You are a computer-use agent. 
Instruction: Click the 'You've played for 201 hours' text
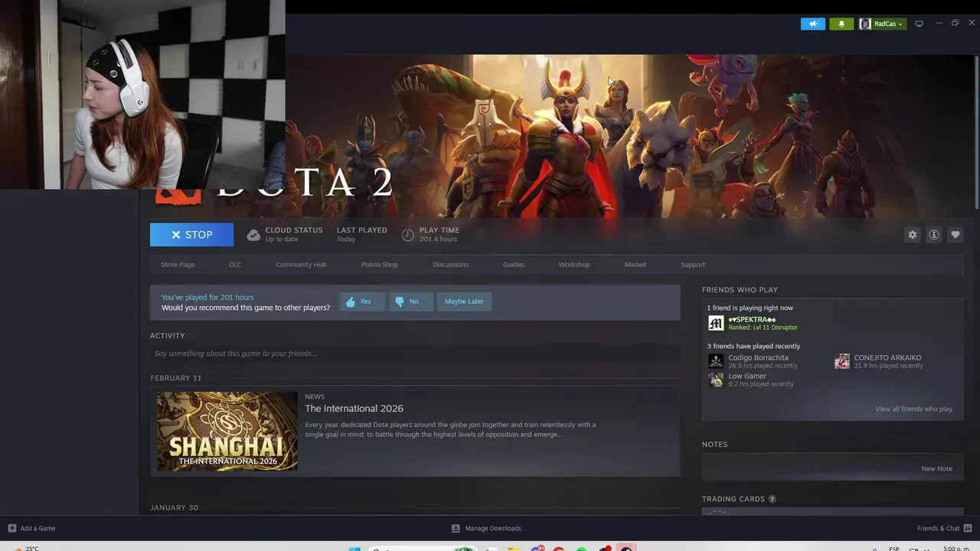[x=207, y=298]
